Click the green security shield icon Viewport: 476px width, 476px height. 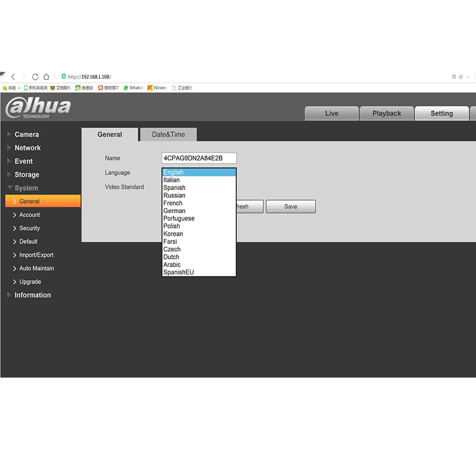(63, 77)
